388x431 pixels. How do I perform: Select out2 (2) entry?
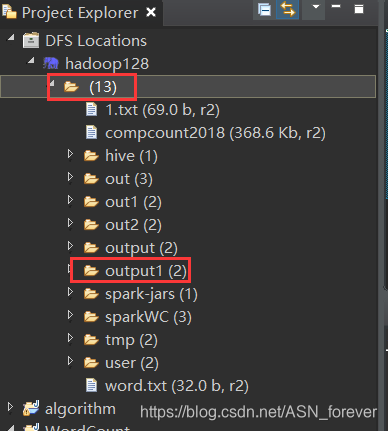pos(133,225)
